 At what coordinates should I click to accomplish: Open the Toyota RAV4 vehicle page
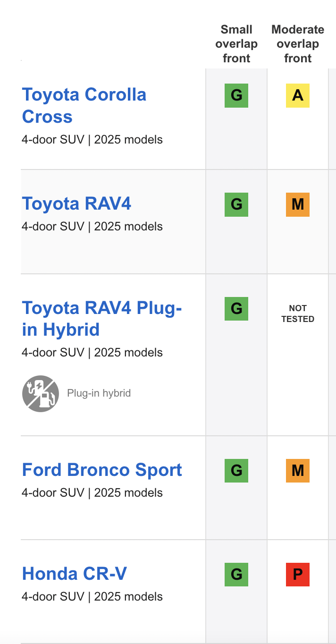(77, 203)
